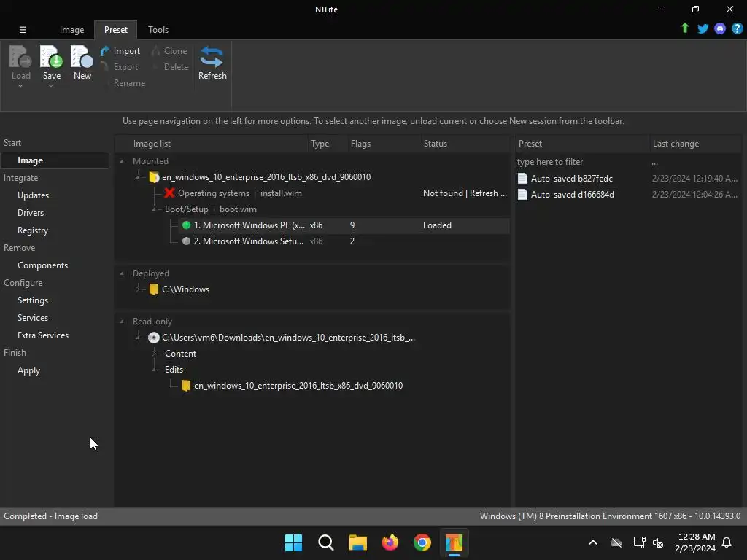Collapse the Mounted group
The height and width of the screenshot is (560, 747).
[122, 161]
